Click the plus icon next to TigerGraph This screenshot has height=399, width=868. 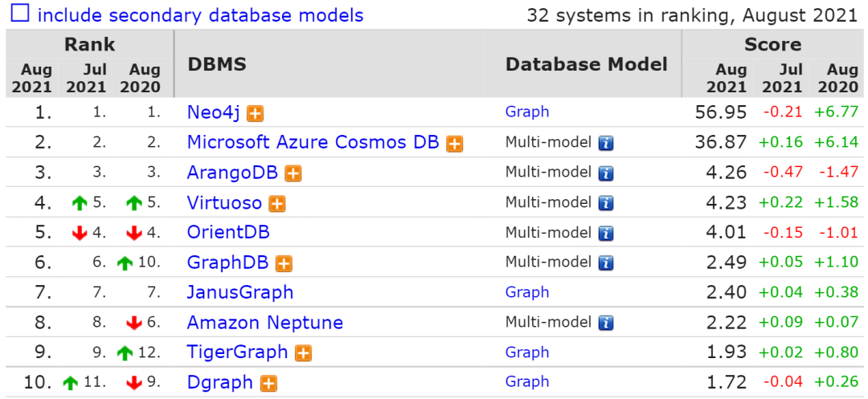coord(304,353)
